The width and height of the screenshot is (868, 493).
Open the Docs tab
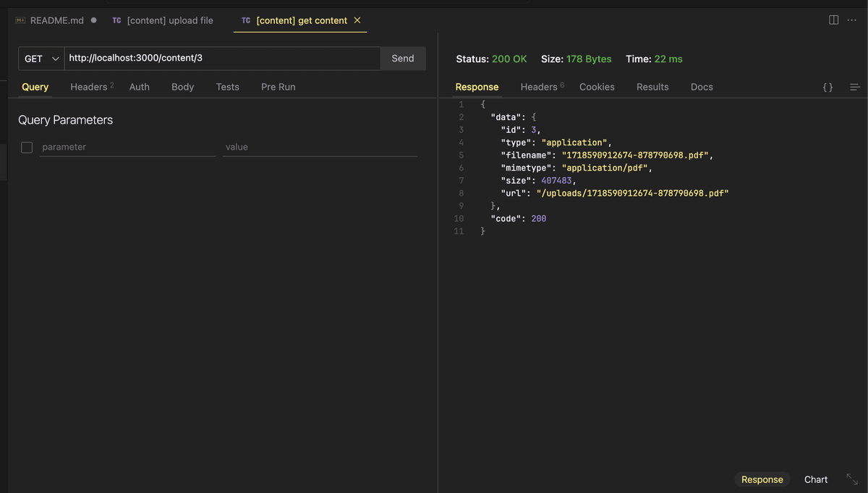[702, 87]
